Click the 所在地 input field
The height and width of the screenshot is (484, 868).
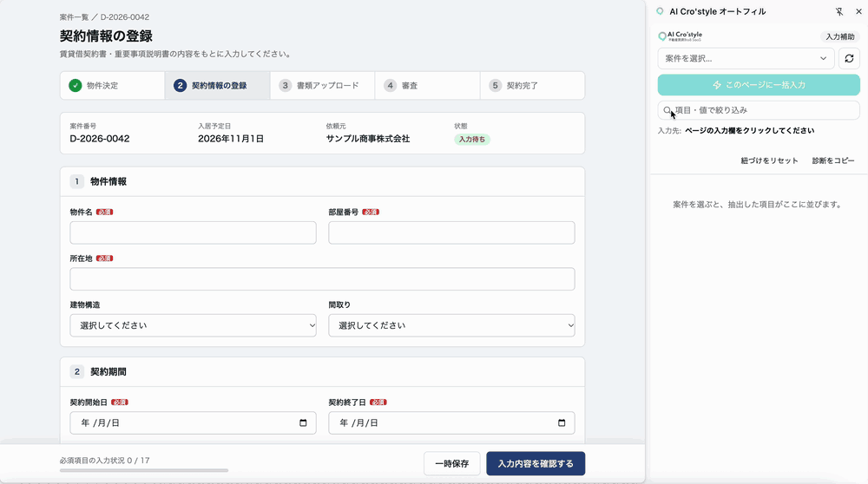click(322, 279)
